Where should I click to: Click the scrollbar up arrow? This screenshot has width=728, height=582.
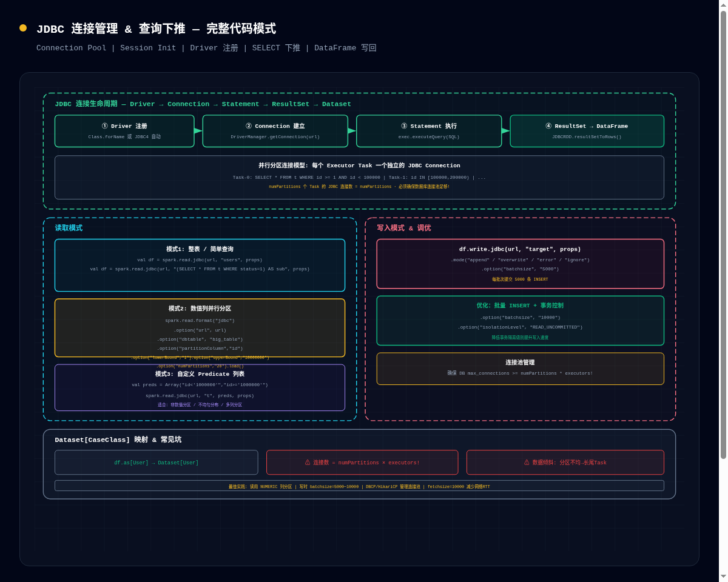723,4
